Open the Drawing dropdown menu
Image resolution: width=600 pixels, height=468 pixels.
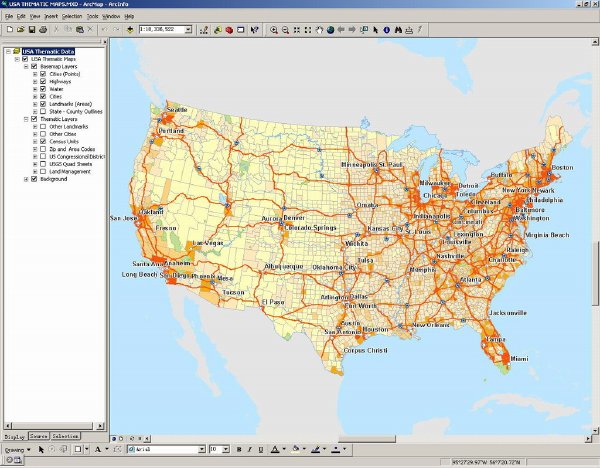(x=18, y=450)
